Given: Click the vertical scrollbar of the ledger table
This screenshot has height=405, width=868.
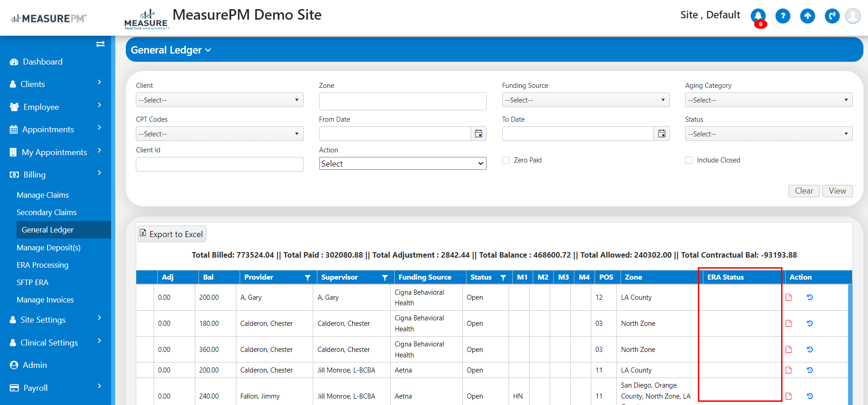Looking at the screenshot, I should [850, 344].
